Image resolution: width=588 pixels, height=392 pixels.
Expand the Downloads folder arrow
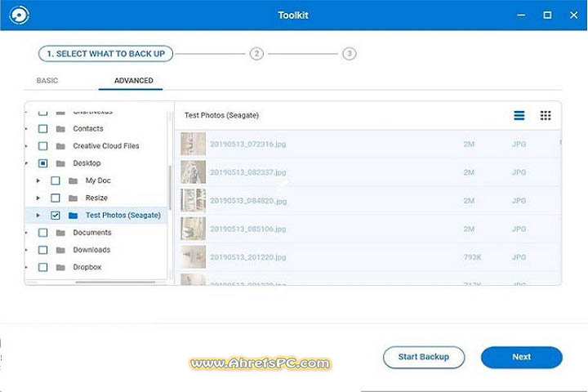(26, 250)
